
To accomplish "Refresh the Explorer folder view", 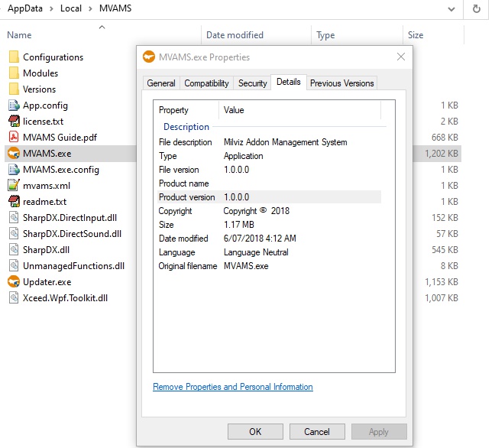I will pos(477,9).
